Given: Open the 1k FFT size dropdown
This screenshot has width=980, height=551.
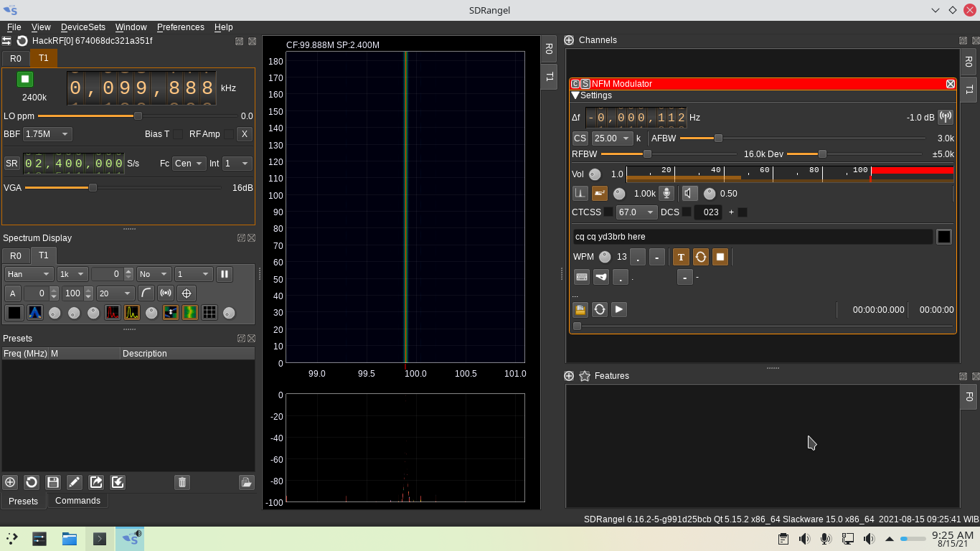Looking at the screenshot, I should pyautogui.click(x=72, y=274).
